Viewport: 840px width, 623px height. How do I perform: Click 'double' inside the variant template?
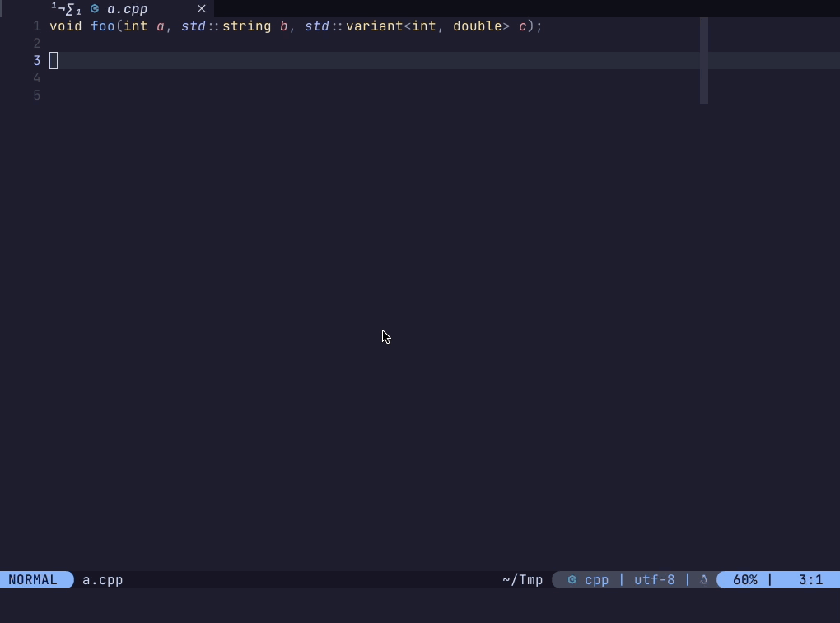[x=478, y=26]
